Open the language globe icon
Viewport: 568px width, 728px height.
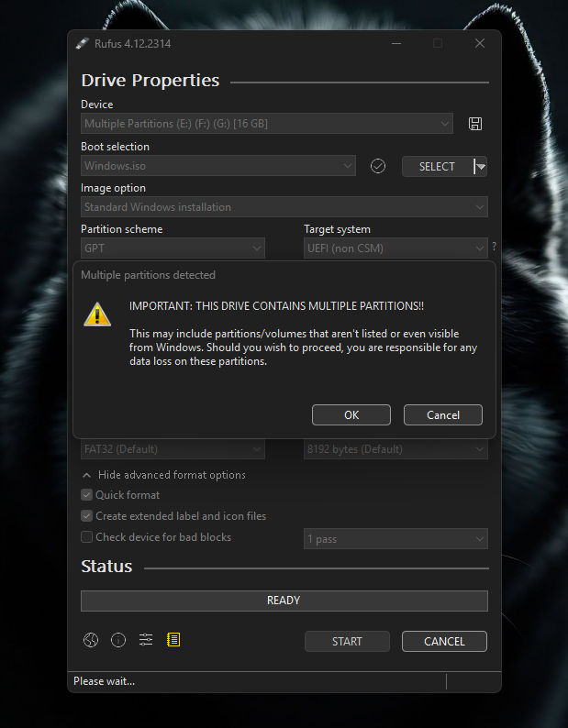click(91, 640)
